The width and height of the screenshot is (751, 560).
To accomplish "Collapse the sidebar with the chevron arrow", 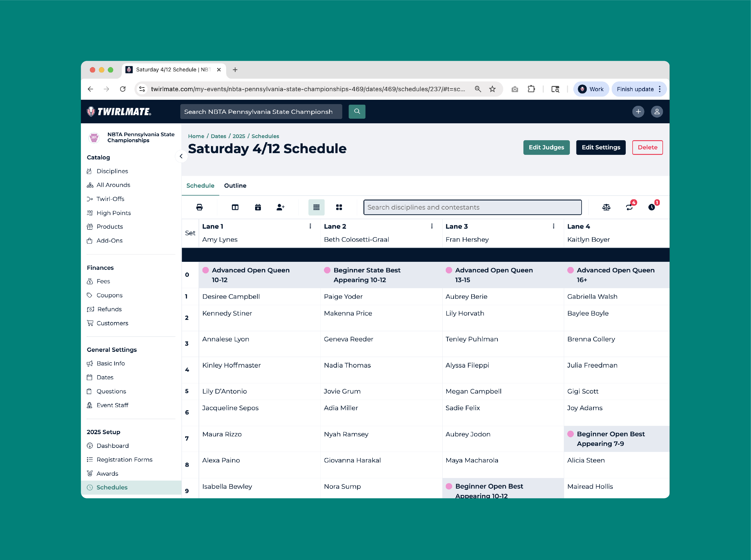I will 182,156.
